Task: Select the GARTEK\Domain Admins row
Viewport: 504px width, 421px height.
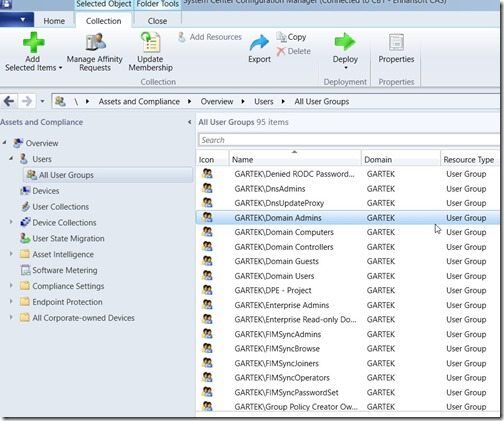Action: [x=348, y=218]
